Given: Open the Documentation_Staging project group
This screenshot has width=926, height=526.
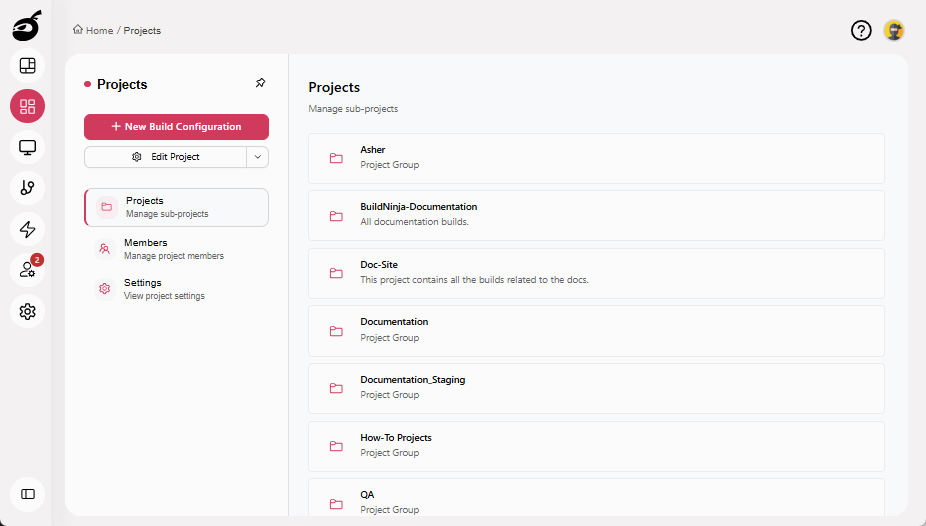Looking at the screenshot, I should pyautogui.click(x=596, y=388).
